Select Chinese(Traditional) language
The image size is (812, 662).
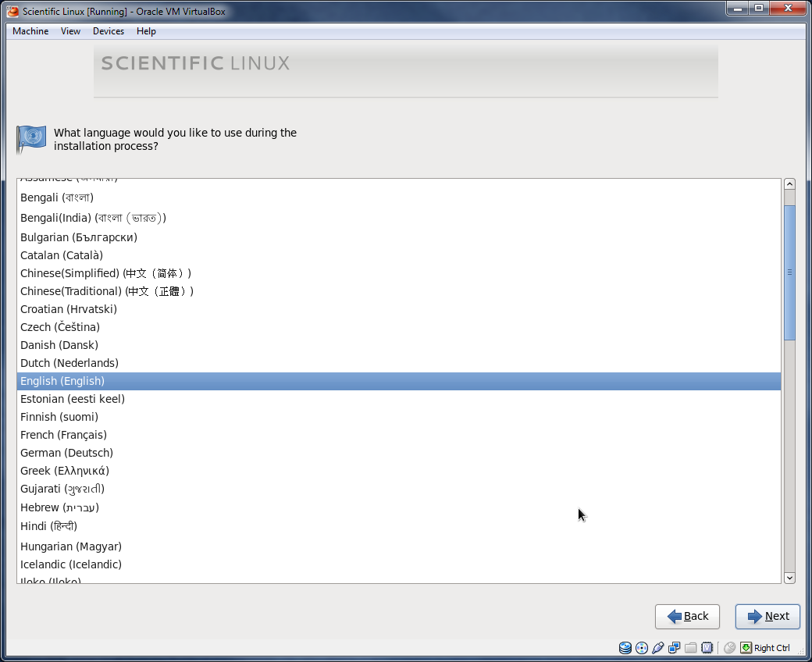pos(399,291)
